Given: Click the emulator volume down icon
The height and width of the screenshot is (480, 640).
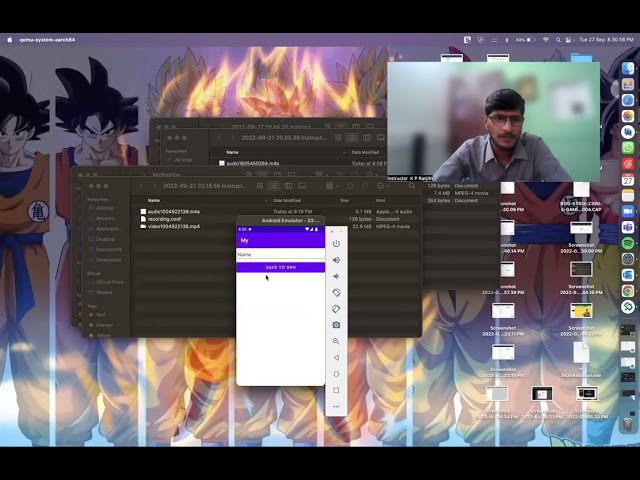Looking at the screenshot, I should (336, 276).
